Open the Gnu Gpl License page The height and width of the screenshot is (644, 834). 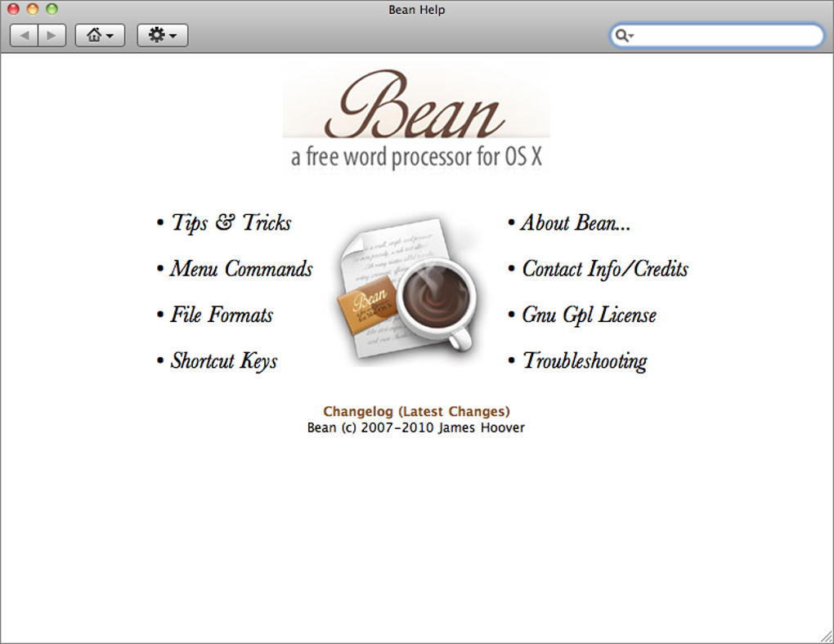pyautogui.click(x=589, y=315)
